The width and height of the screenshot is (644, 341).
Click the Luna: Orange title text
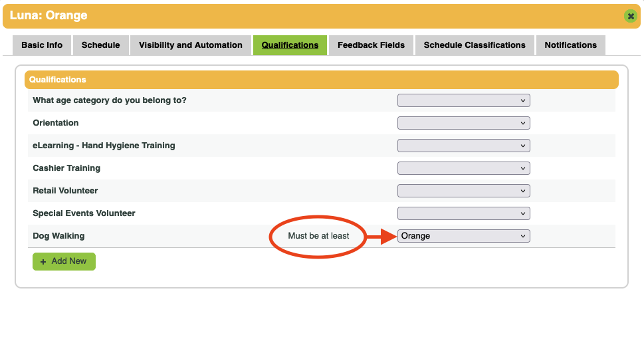[x=49, y=15]
